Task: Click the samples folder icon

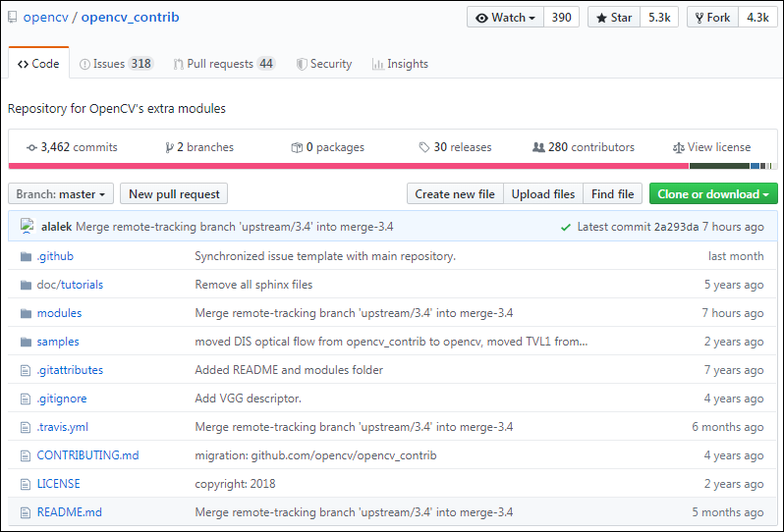Action: click(26, 343)
